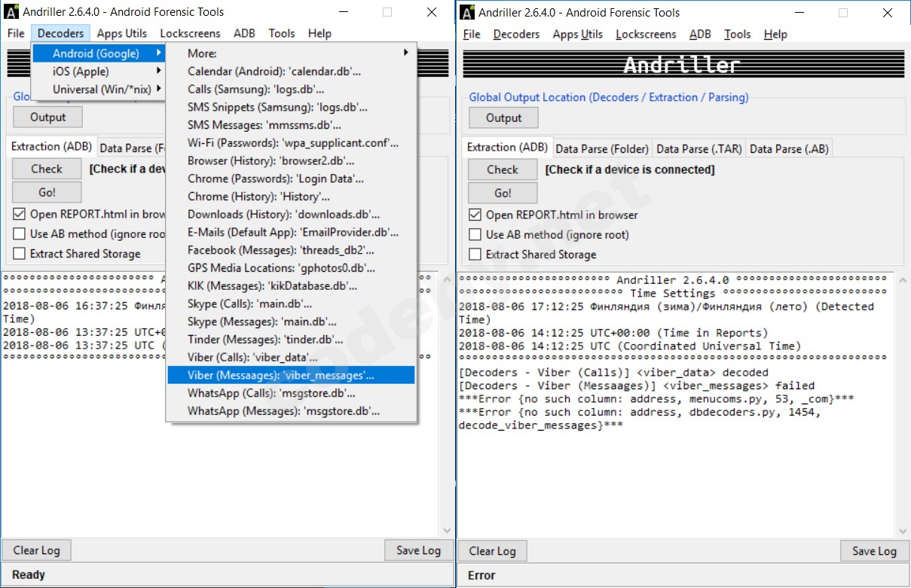Click Save Log in left window
This screenshot has width=911, height=588.
coord(418,550)
